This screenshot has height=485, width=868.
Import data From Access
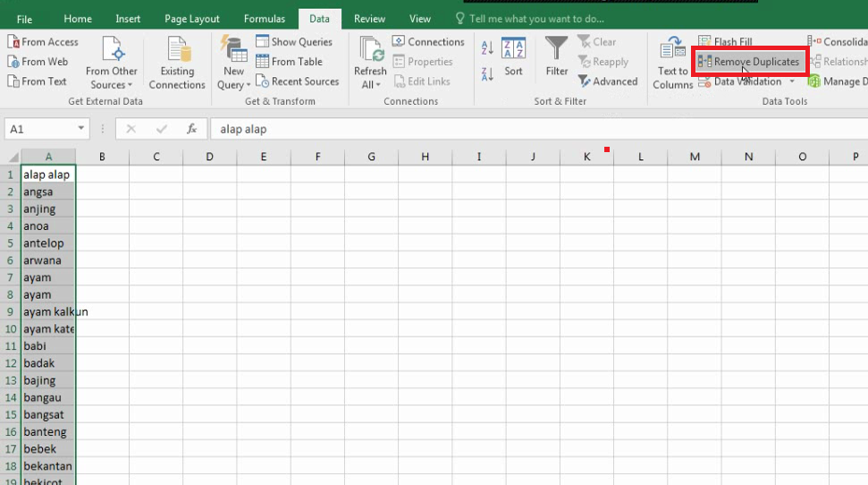point(43,42)
